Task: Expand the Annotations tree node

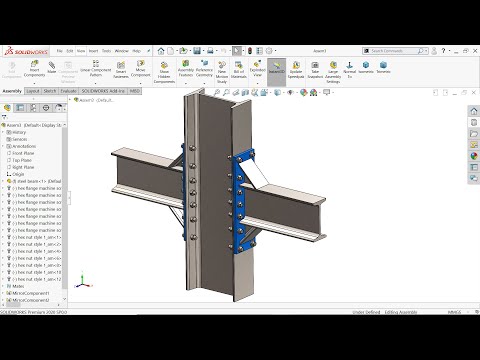Action: pyautogui.click(x=3, y=146)
